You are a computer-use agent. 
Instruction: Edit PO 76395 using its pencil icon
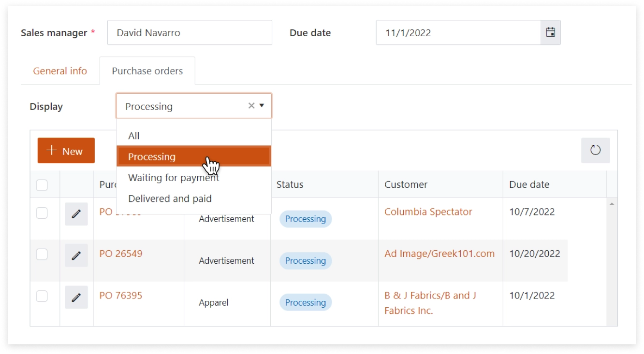pos(76,297)
